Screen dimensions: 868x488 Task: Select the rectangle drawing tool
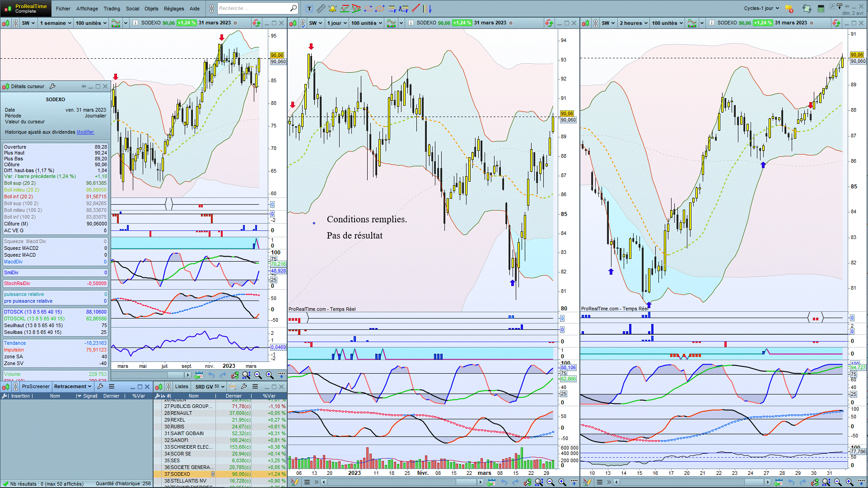368,9
